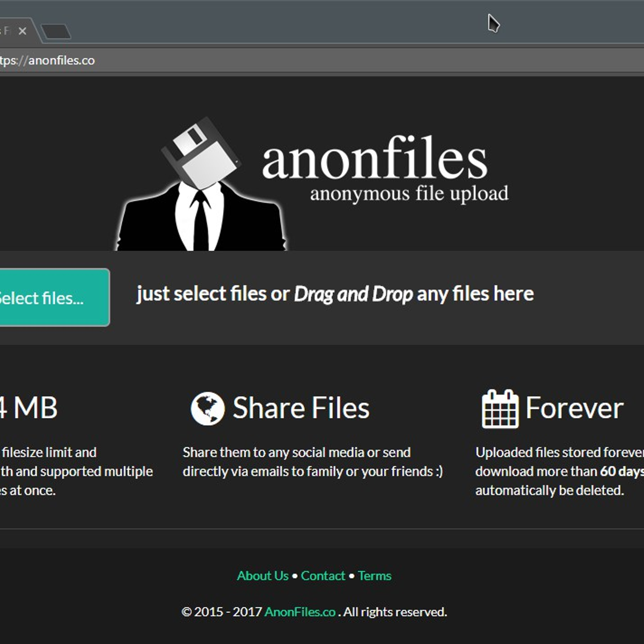
Task: Click the anonfiles floppy-head logo
Action: [202, 184]
